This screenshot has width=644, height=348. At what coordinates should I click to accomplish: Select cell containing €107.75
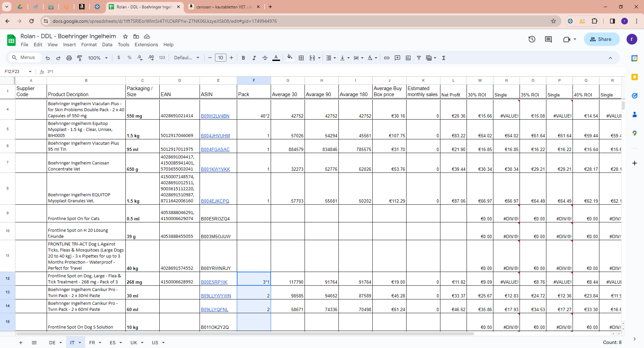pos(389,129)
